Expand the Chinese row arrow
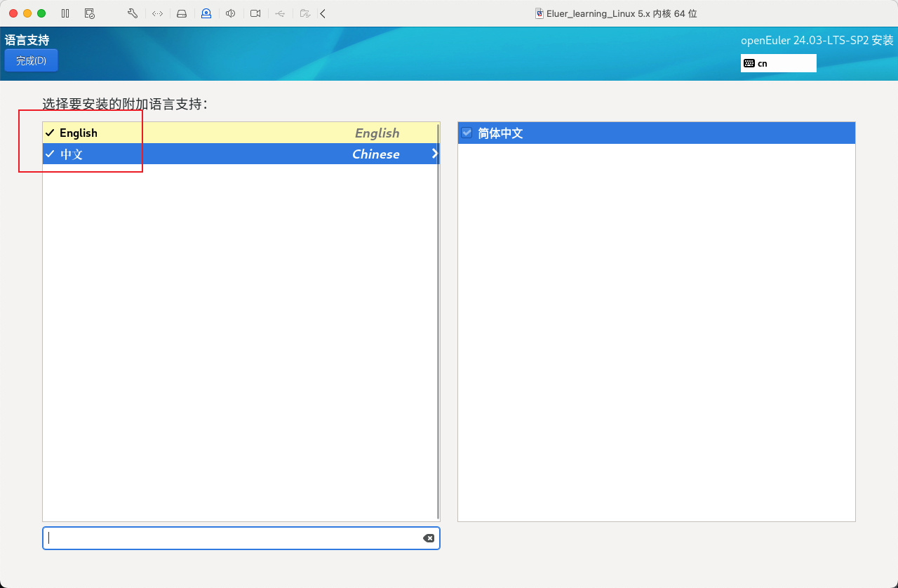 [434, 154]
